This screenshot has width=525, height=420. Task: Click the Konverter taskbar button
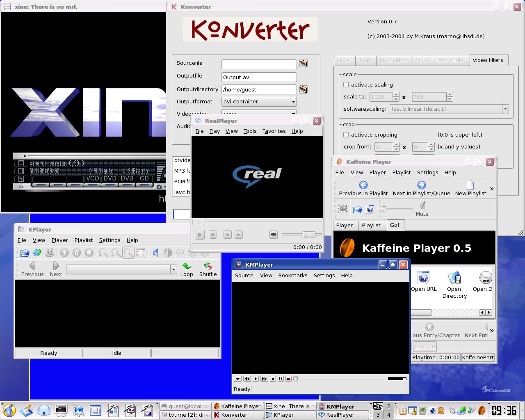(237, 415)
